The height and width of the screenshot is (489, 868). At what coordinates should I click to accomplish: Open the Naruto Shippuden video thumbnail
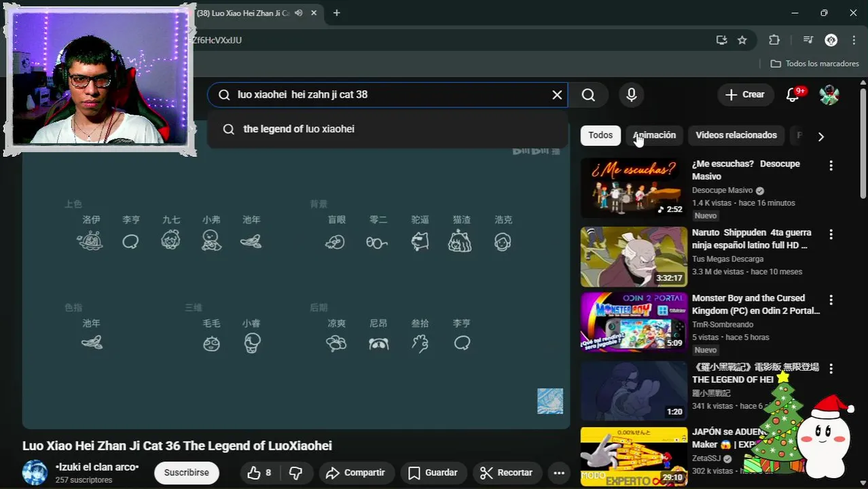point(634,257)
